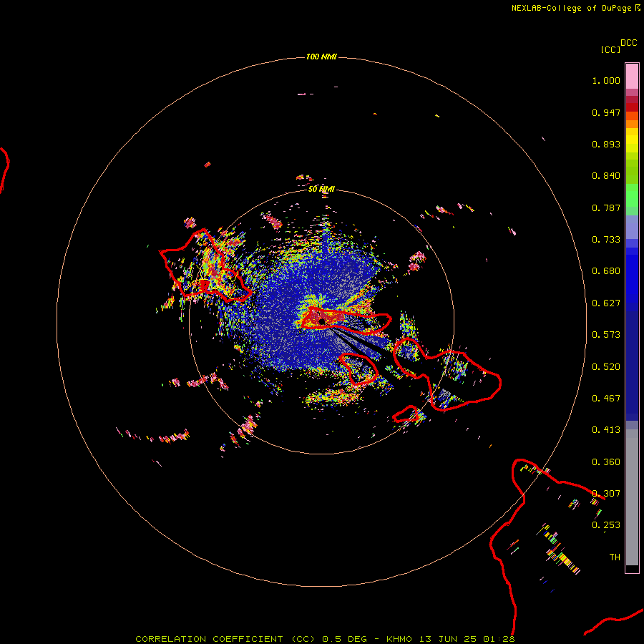Pick the bright green swatch near 0.787
The width and height of the screenshot is (644, 644).
click(632, 199)
